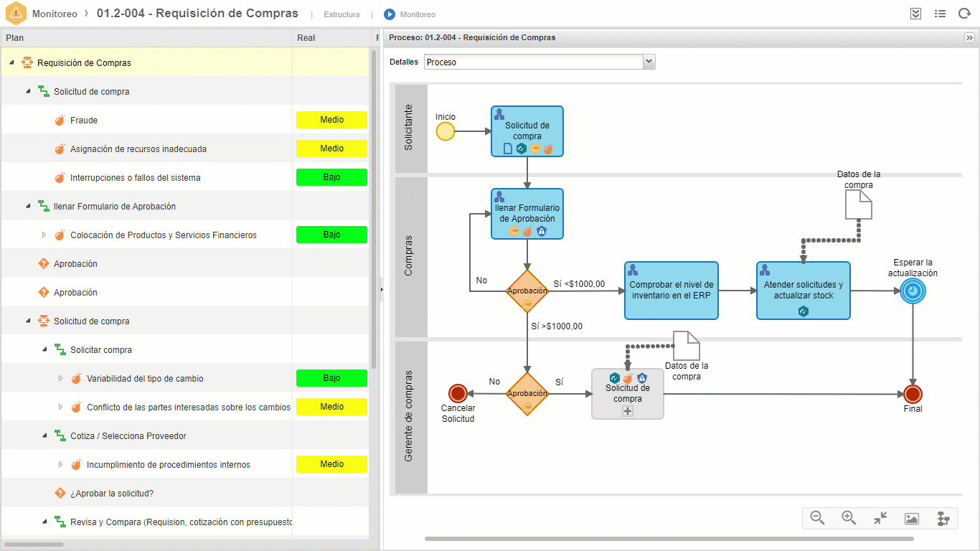Click the Monitoreo breadcrumb link

[x=55, y=14]
